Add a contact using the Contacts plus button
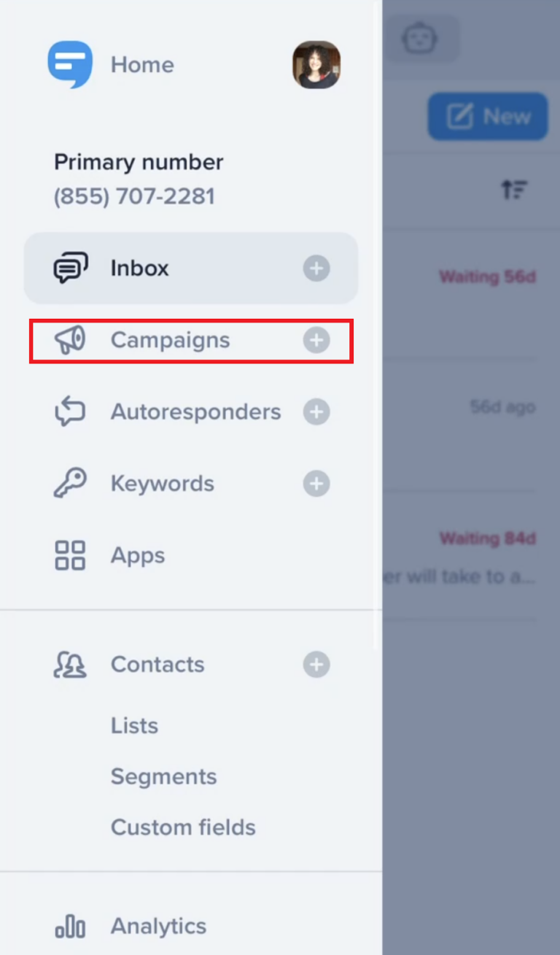 pos(316,665)
